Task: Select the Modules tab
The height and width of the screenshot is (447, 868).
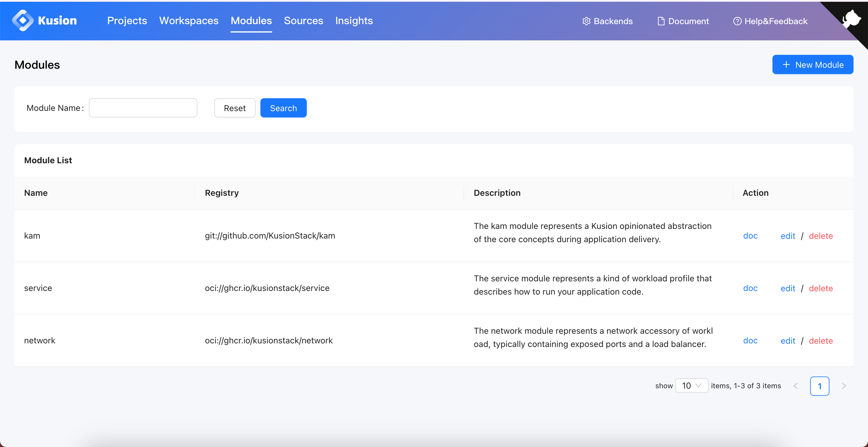Action: [x=251, y=20]
